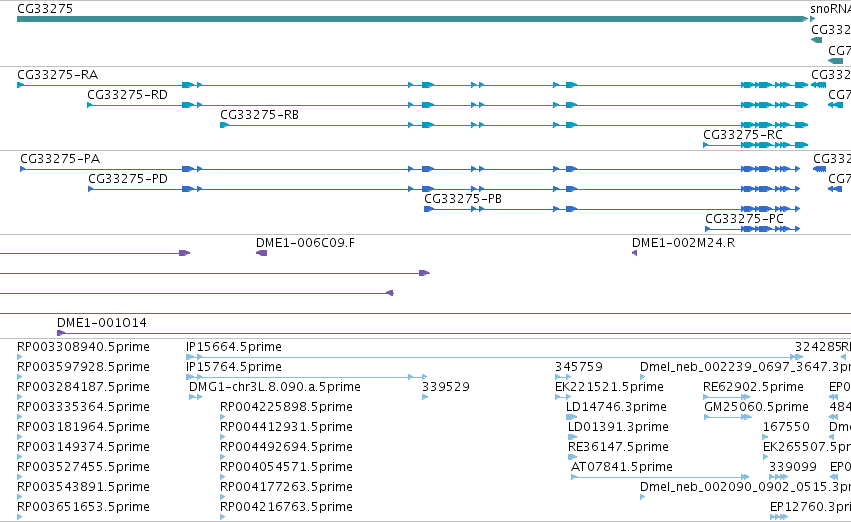This screenshot has height=522, width=851.
Task: Select EST RE36147.5prime
Action: [618, 447]
